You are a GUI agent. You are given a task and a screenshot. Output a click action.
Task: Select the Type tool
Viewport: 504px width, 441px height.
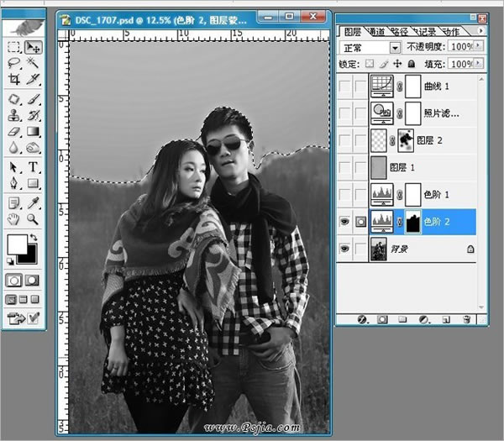(x=33, y=167)
